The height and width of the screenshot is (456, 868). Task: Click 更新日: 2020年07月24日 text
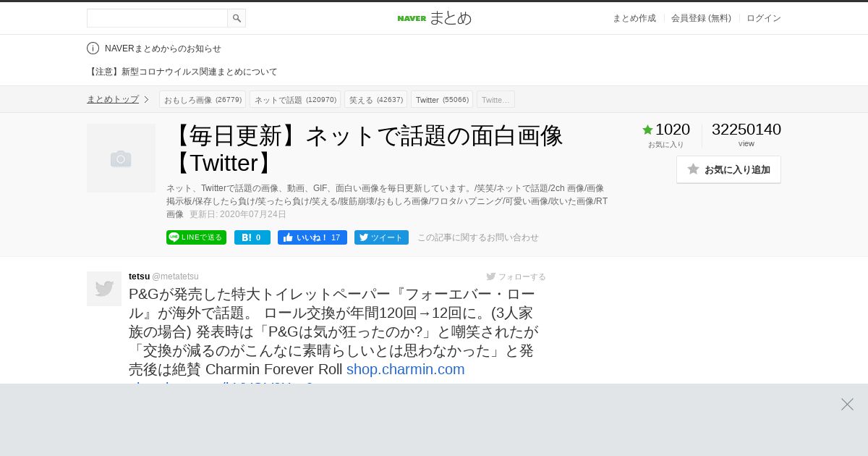point(238,214)
